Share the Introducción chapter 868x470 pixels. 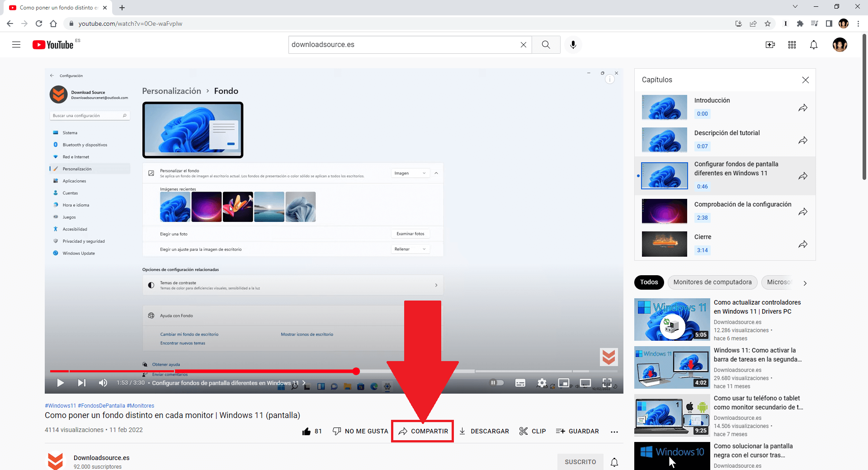tap(803, 108)
